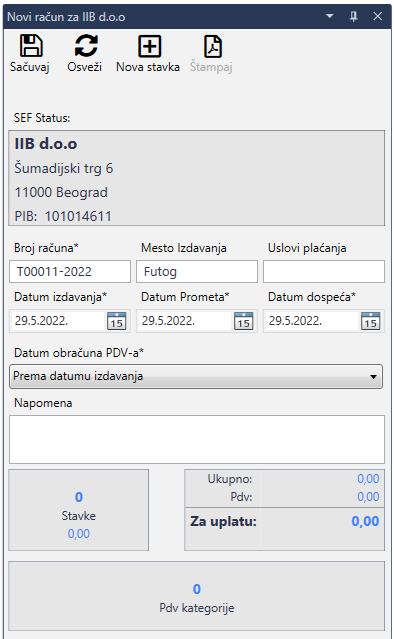Select the IIB d.o.o company info box

[197, 178]
